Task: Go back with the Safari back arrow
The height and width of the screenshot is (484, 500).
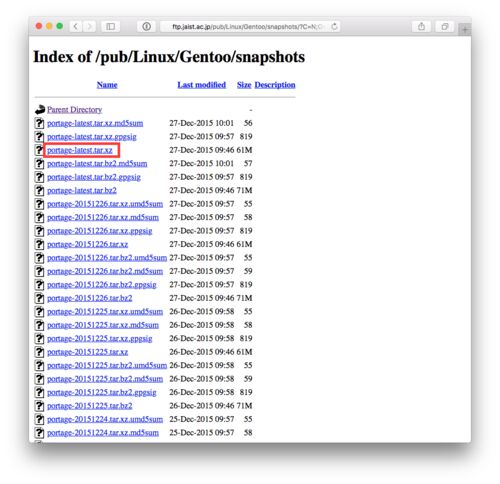Action: coord(76,26)
